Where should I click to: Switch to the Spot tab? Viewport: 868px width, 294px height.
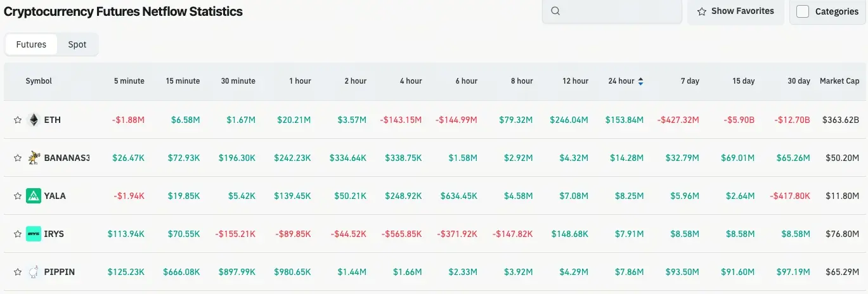tap(77, 44)
